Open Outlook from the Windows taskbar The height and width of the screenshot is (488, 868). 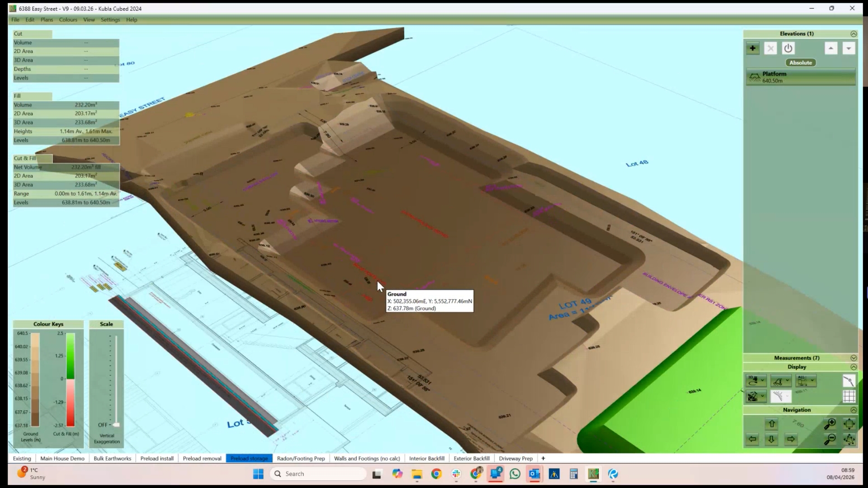coord(534,474)
